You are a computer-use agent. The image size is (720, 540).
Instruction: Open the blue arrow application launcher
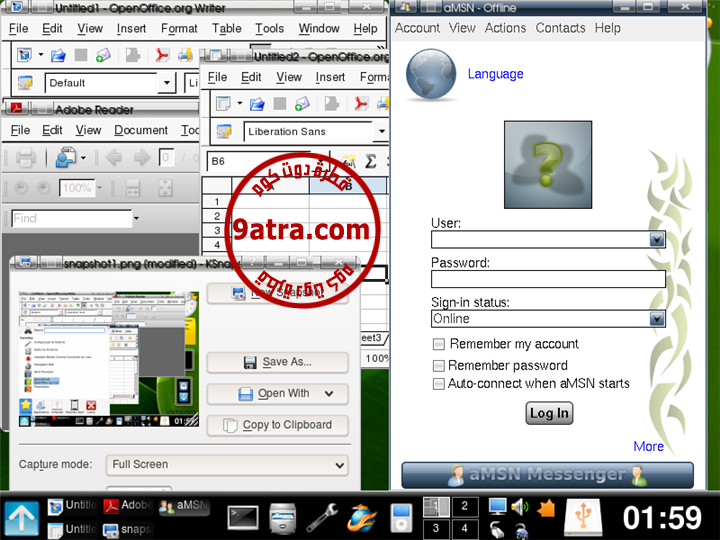[x=22, y=518]
